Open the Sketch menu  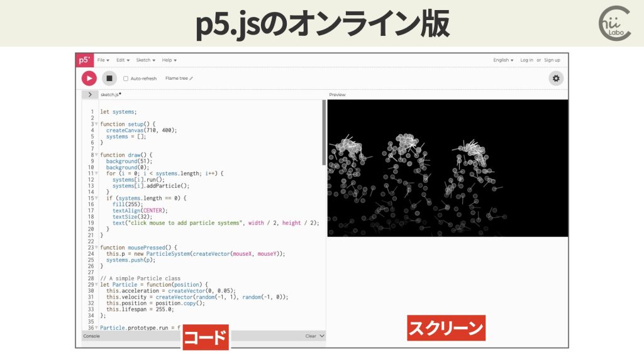pyautogui.click(x=146, y=60)
